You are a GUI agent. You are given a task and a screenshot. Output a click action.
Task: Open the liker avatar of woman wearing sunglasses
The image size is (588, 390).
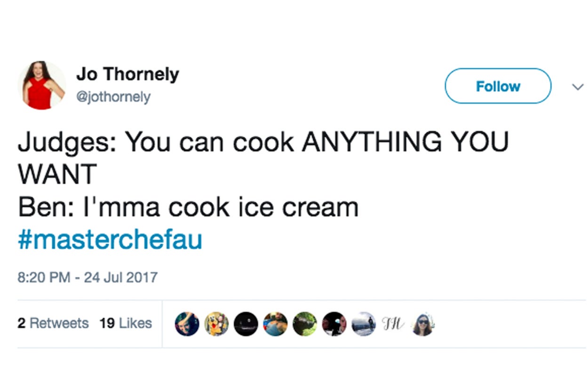click(x=422, y=325)
